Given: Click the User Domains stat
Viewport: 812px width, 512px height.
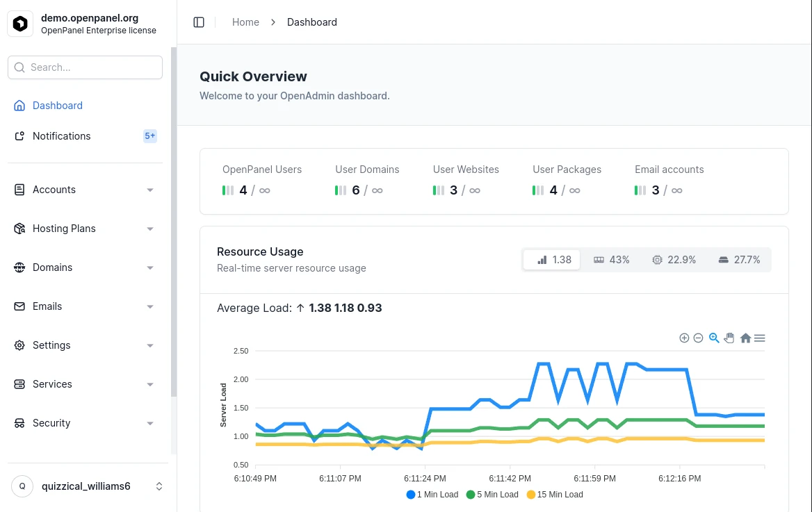Looking at the screenshot, I should click(x=367, y=180).
